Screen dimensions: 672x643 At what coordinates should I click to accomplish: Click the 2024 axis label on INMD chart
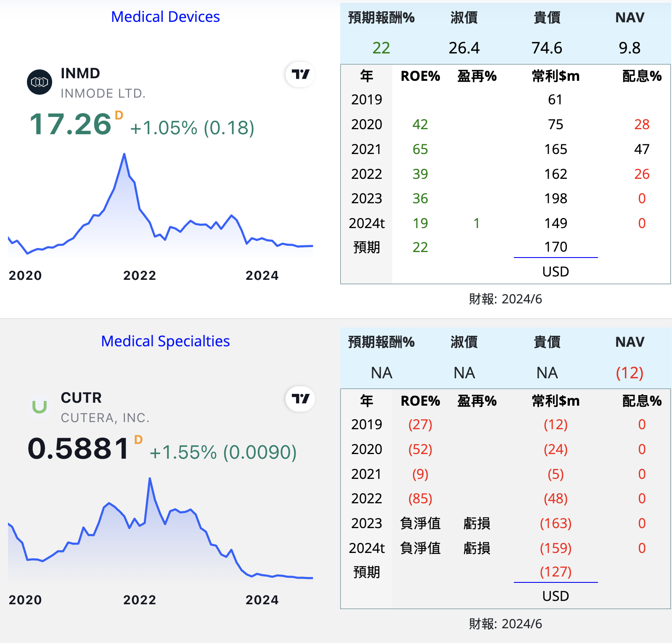(x=262, y=276)
